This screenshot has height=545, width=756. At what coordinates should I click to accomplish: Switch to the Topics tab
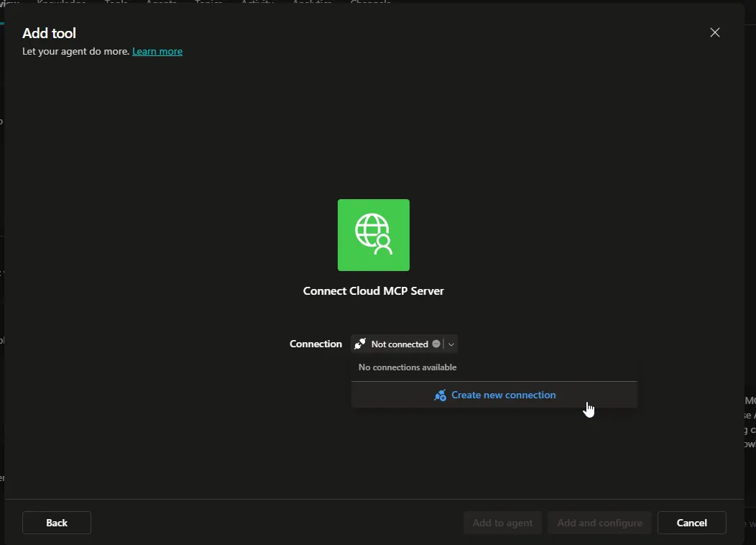coord(208,3)
